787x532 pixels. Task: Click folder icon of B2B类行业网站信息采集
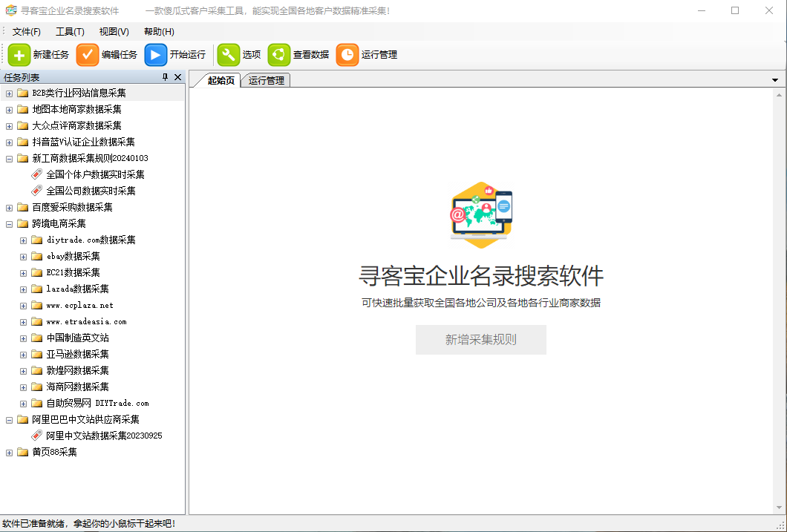22,93
